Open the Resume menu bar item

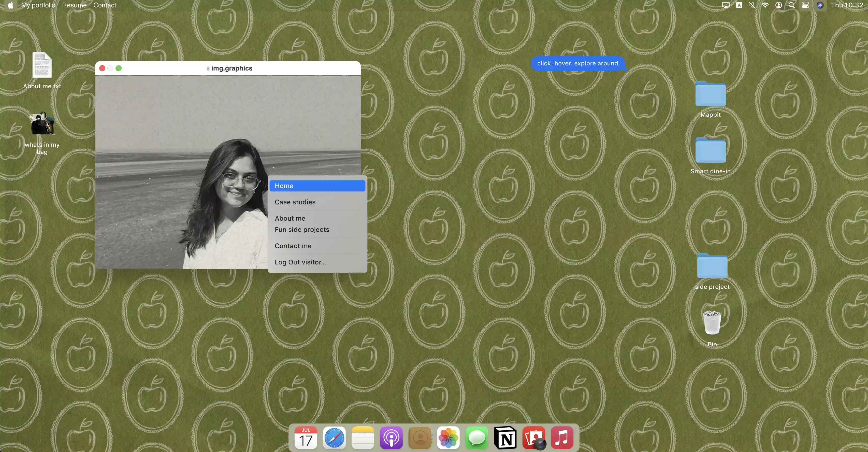pos(74,5)
